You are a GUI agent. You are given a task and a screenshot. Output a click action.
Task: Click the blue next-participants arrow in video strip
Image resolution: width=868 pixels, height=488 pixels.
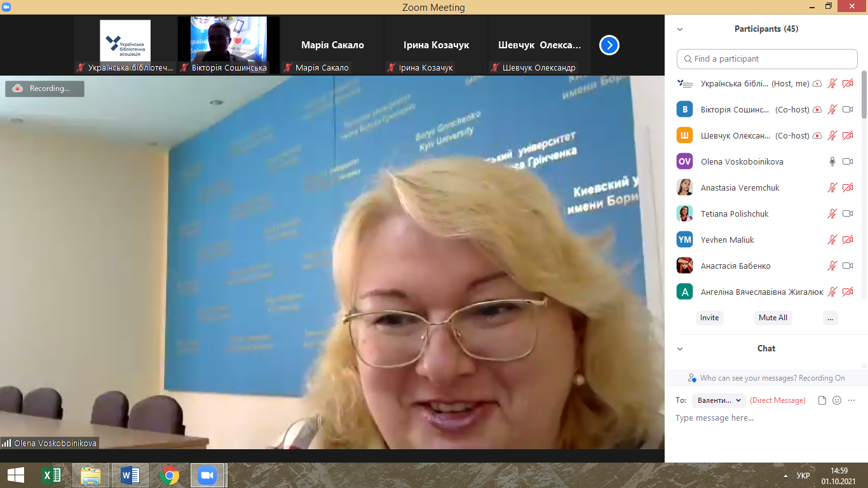(609, 45)
